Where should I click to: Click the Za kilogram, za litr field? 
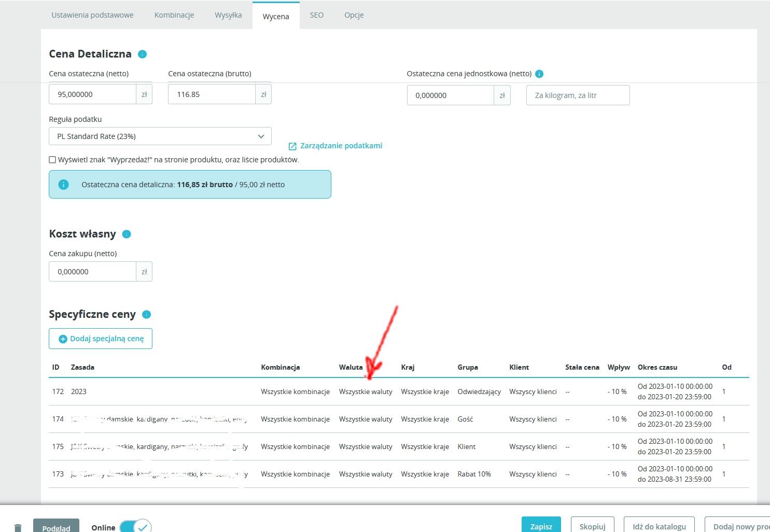[x=578, y=95]
